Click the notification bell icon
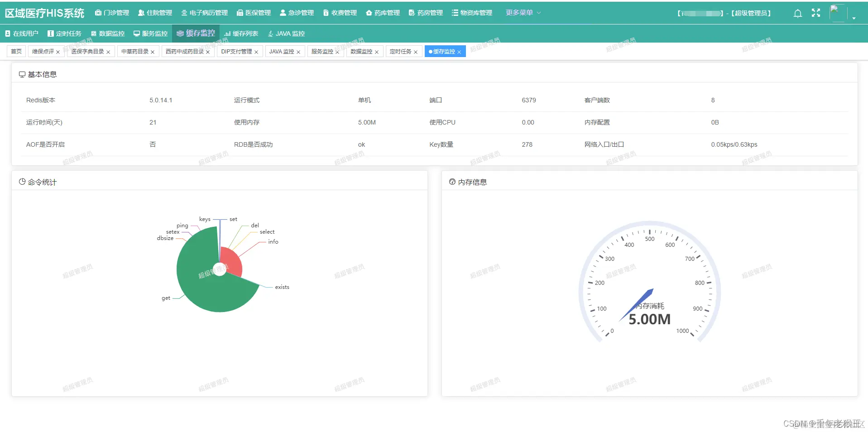 click(x=797, y=13)
